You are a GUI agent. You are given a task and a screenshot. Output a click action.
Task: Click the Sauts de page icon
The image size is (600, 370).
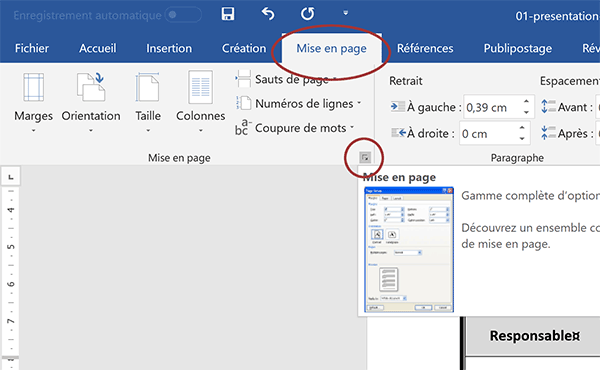(x=243, y=79)
